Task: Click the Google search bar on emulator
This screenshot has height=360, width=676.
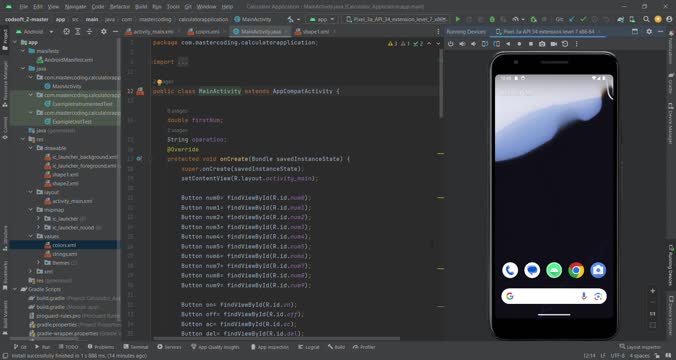Action: coord(554,296)
